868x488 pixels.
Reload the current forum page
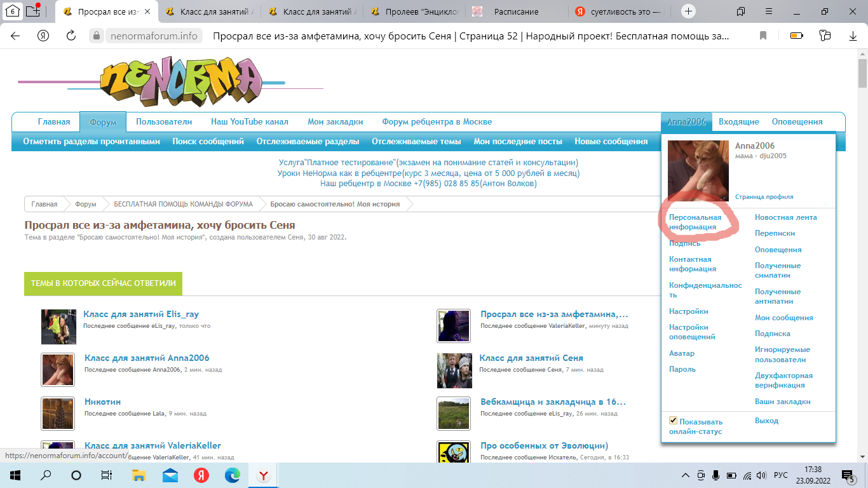71,36
